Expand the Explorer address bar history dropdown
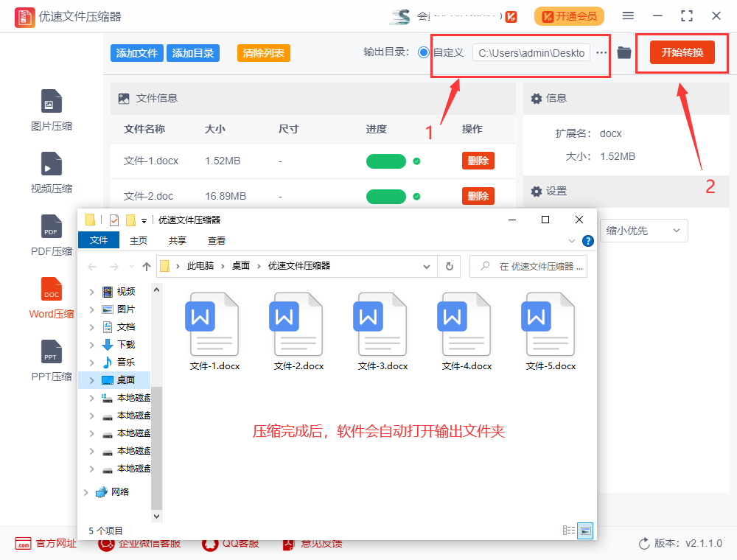 coord(426,267)
